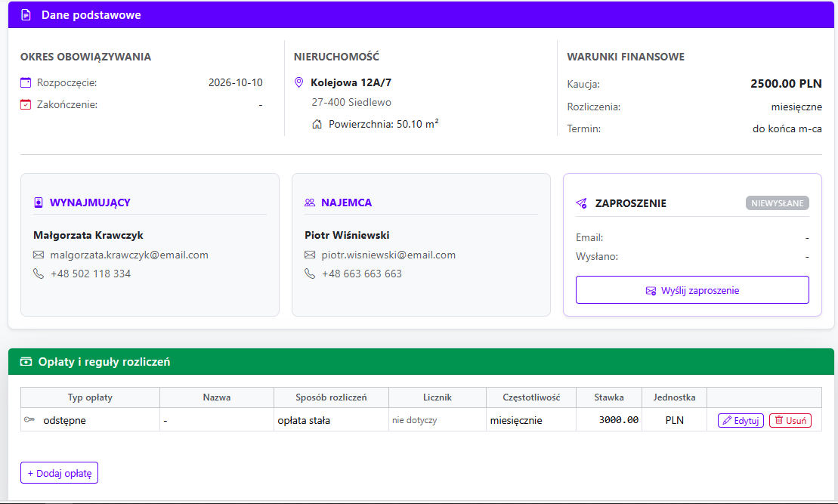Click the Częstotliwość column header
838x504 pixels.
point(531,397)
